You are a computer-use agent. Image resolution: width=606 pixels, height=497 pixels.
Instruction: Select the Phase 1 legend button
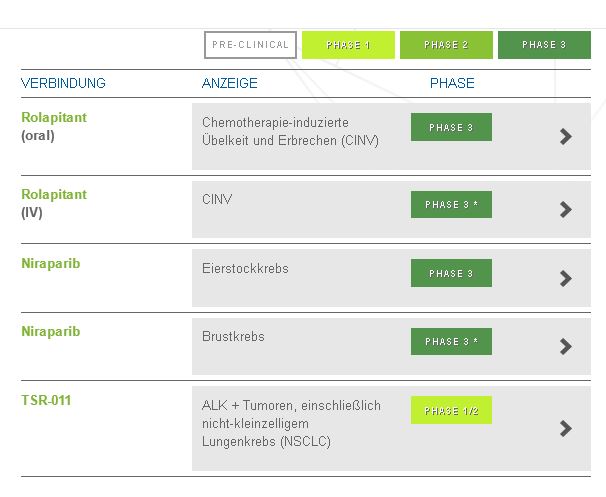348,45
